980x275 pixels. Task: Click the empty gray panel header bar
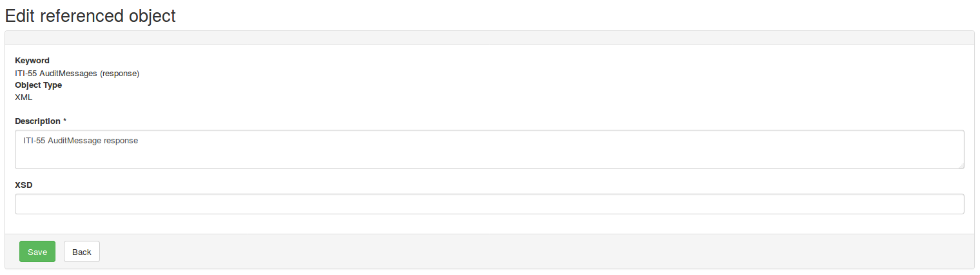(489, 37)
